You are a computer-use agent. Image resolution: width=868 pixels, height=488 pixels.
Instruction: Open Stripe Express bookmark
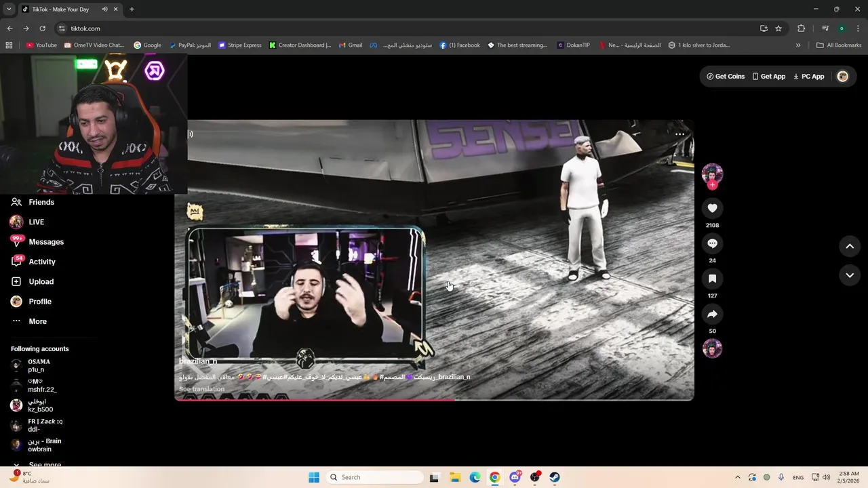pyautogui.click(x=239, y=45)
